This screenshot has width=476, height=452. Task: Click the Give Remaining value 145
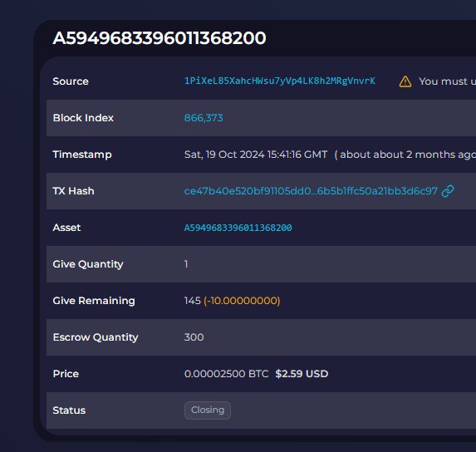[193, 301]
